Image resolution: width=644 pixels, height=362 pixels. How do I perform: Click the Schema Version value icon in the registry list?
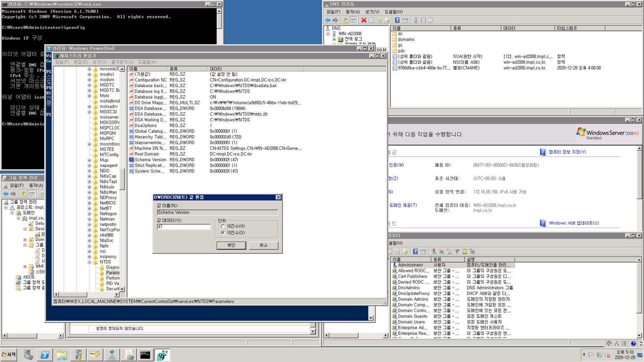tap(131, 160)
